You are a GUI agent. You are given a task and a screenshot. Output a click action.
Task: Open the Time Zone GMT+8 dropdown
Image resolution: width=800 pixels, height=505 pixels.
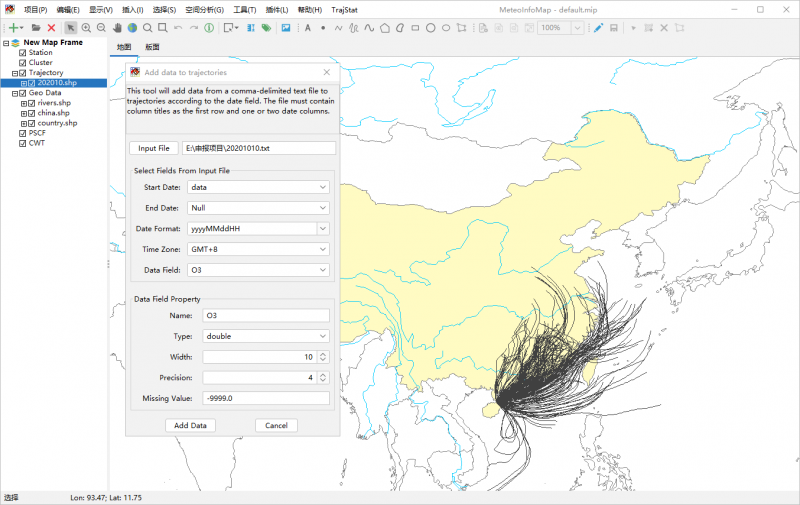point(322,249)
